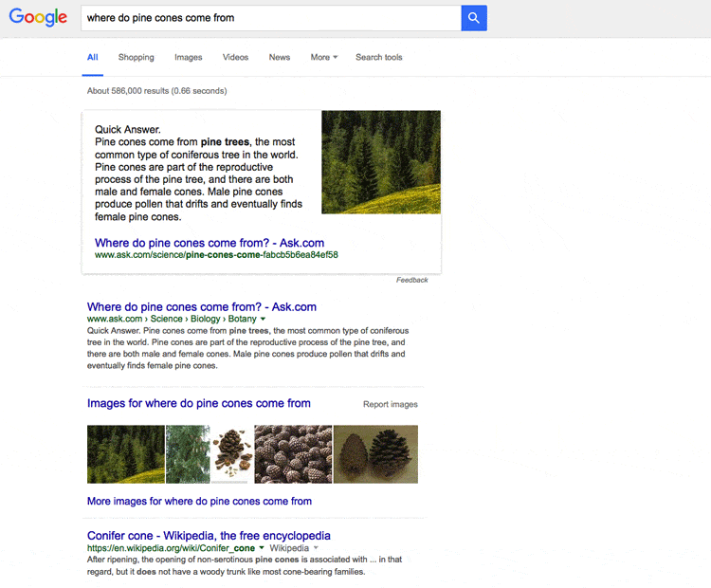This screenshot has width=711, height=588.
Task: Open the pine branch thumbnail image
Action: [x=188, y=454]
